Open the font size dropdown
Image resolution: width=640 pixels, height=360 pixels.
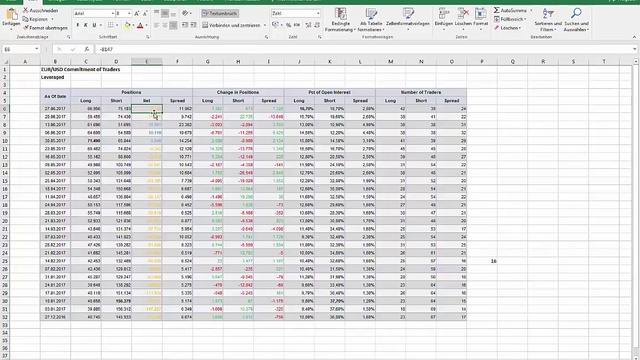point(129,13)
